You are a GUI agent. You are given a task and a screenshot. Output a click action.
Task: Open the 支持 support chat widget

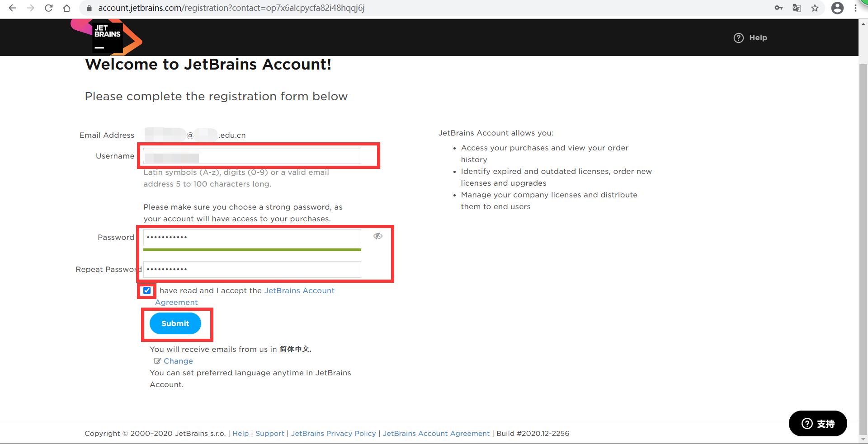818,424
